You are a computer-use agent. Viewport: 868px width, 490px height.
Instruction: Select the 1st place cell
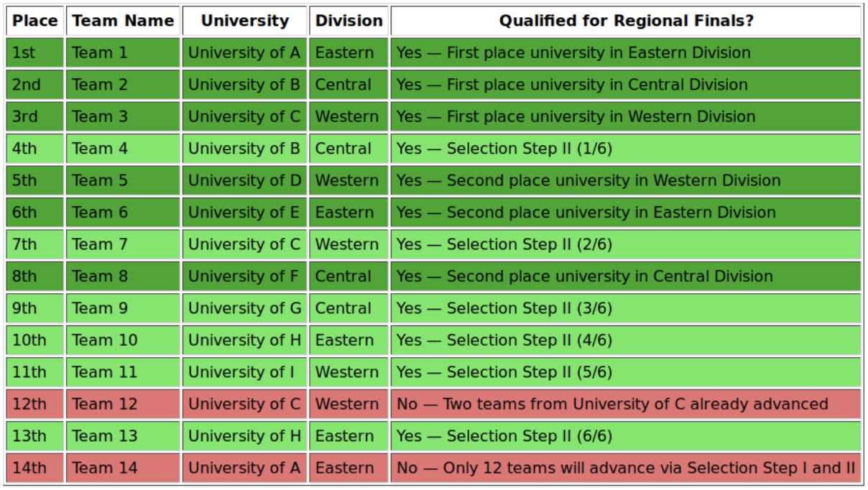34,53
